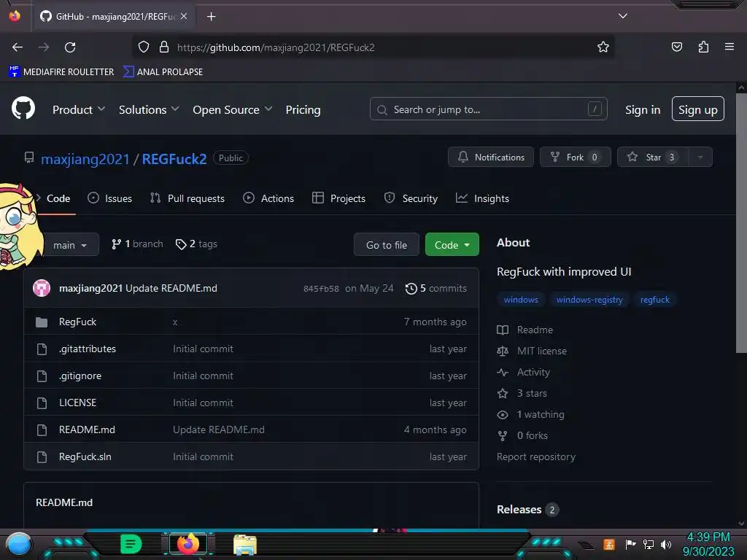The image size is (747, 560).
Task: Reload the page with refresh icon
Action: point(70,47)
